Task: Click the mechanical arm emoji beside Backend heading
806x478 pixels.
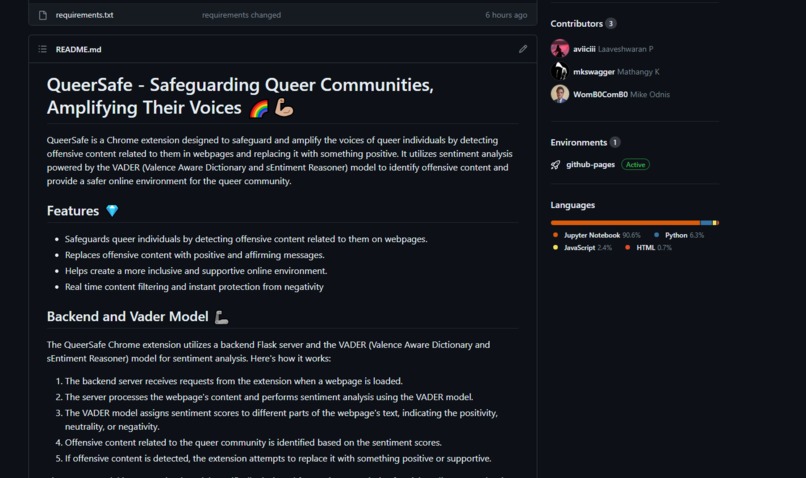Action: [222, 317]
